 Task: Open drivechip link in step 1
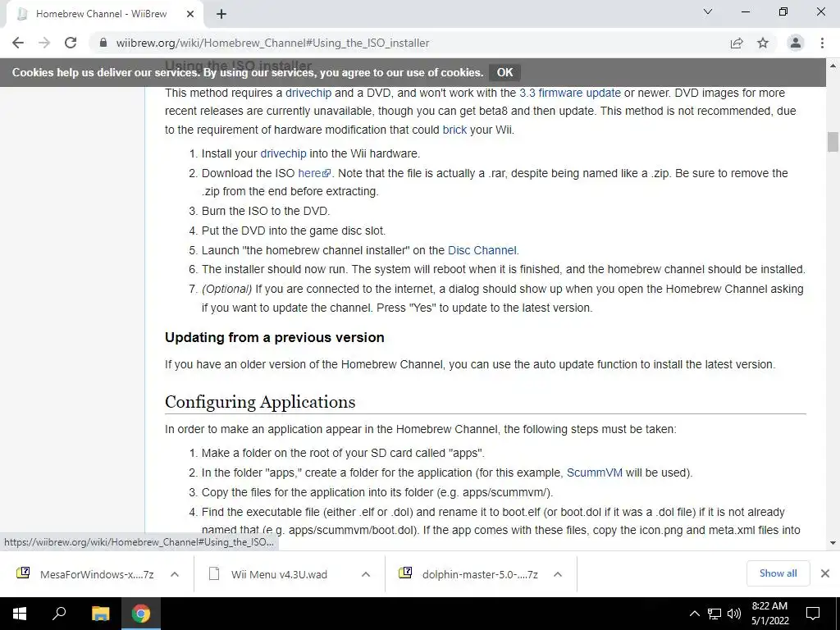283,153
